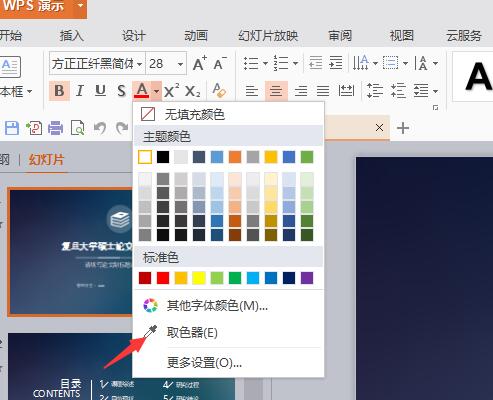Toggle bold formatting

59,91
